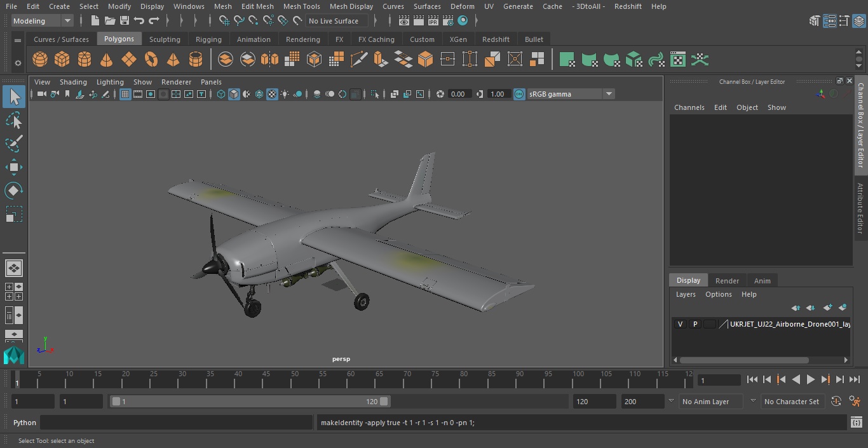Toggle viewport grid display
Viewport: 868px width, 448px height.
click(x=125, y=94)
